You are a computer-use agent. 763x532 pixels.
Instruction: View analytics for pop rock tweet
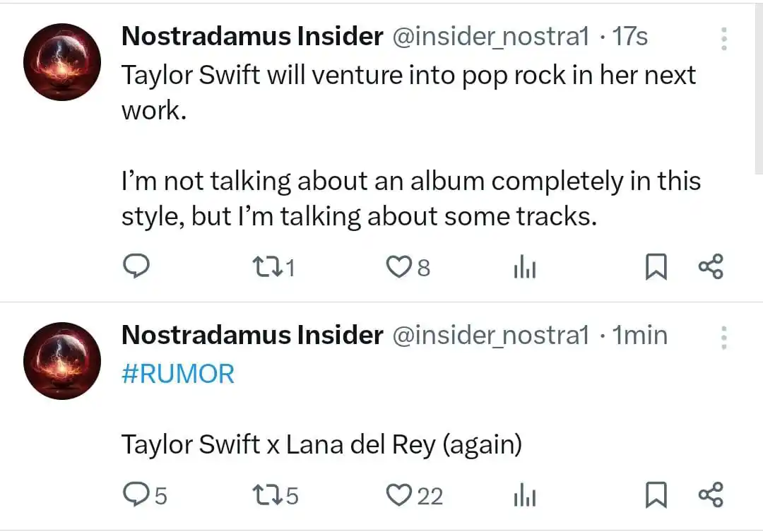tap(524, 267)
